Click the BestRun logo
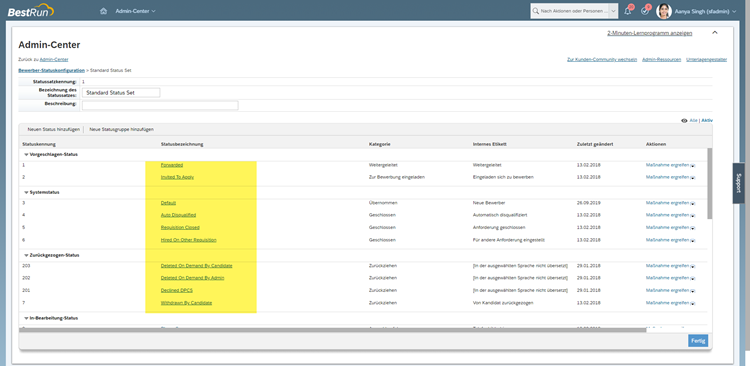 pos(30,11)
